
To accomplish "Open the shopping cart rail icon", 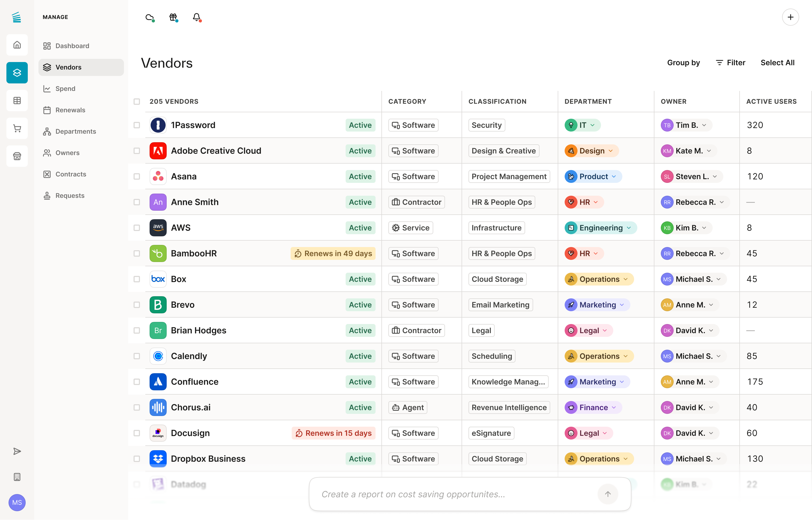I will [x=17, y=128].
